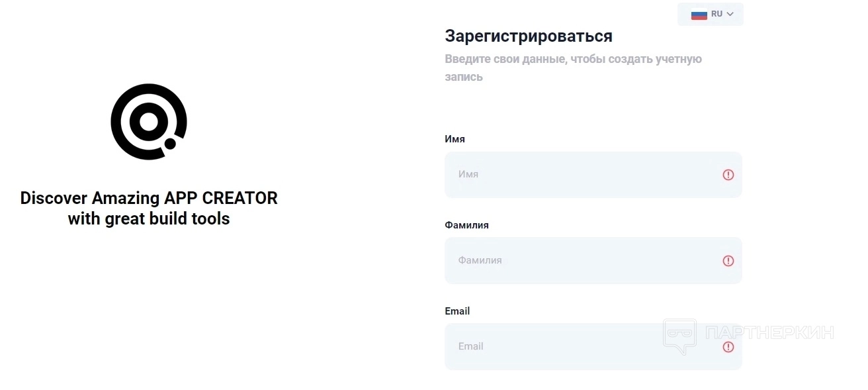Click the 'Discover Amazing APP CREATOR' tagline
Screen dimensions: 868x390
click(x=149, y=198)
